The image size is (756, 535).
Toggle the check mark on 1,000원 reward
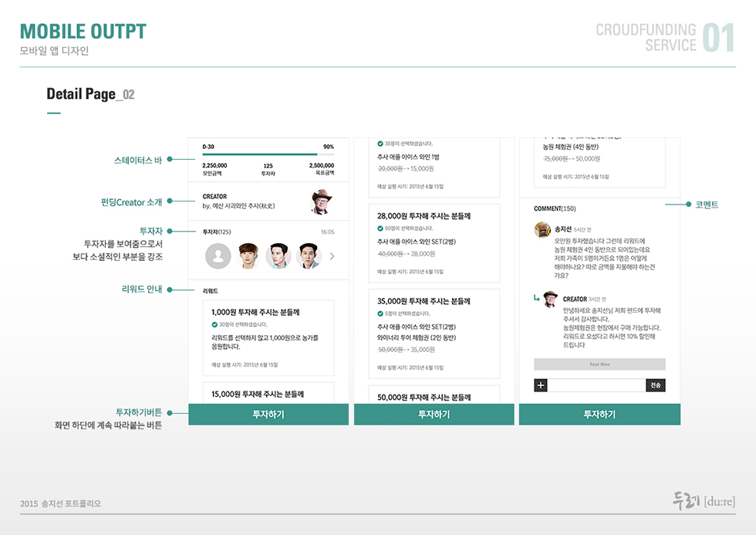[214, 324]
